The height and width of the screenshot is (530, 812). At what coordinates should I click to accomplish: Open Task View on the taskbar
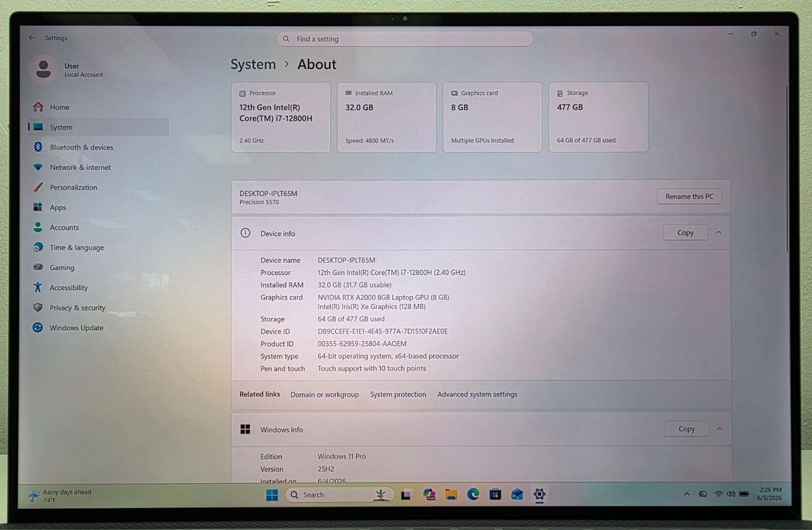point(406,495)
